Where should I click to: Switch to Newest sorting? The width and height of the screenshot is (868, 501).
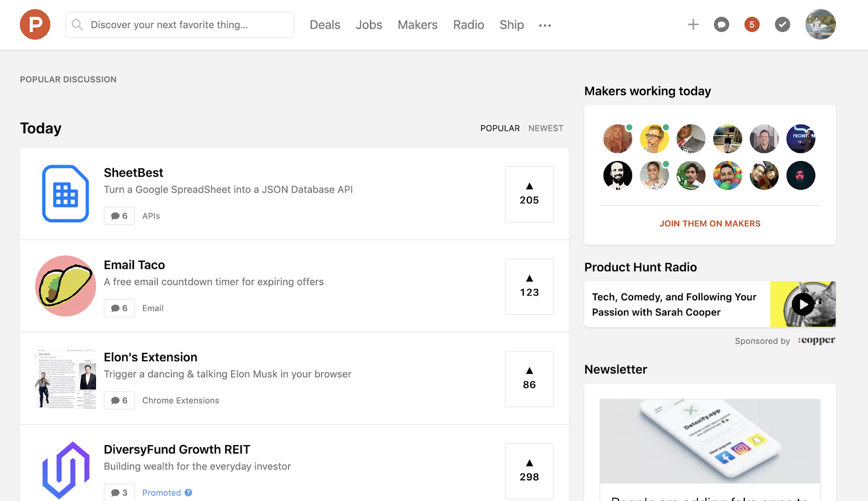[546, 129]
